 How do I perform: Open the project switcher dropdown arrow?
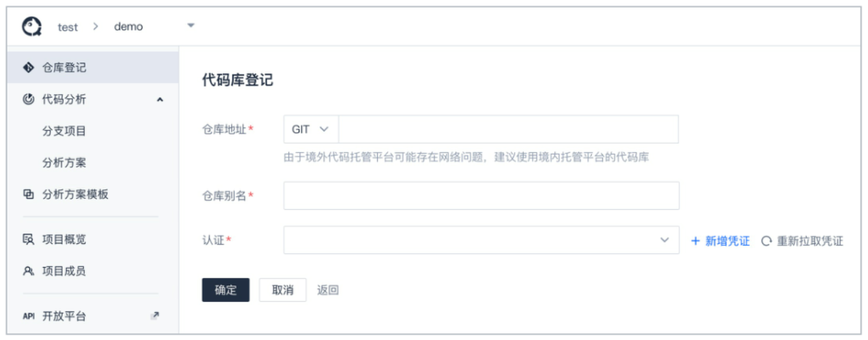pyautogui.click(x=191, y=26)
